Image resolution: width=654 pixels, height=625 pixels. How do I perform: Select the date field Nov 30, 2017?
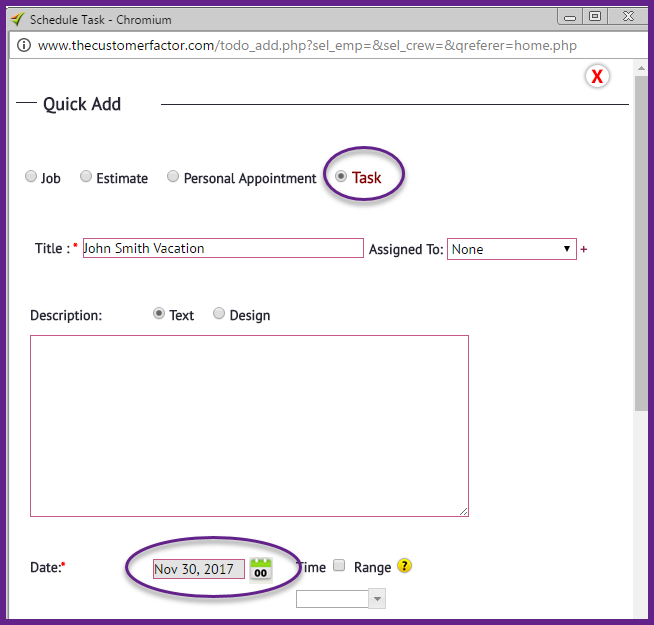pos(199,569)
